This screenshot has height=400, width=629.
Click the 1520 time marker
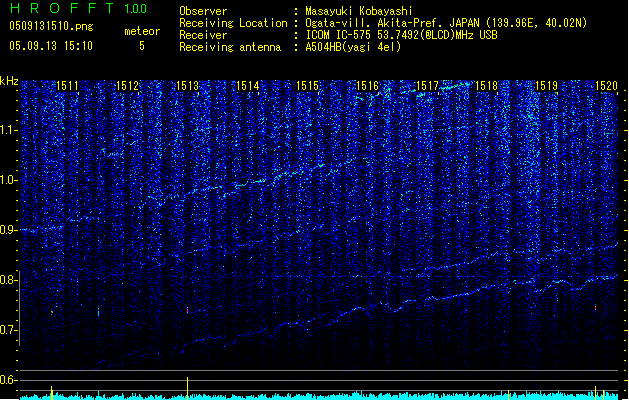606,85
